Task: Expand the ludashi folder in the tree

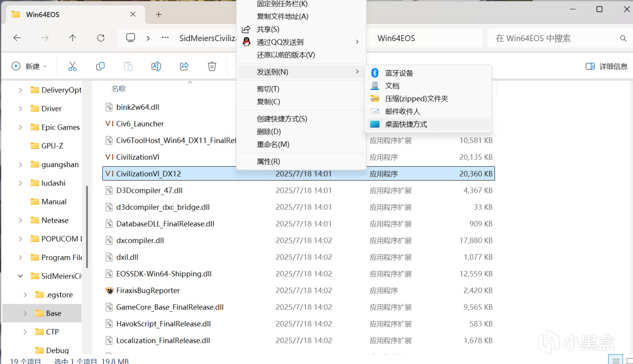Action: [20, 183]
